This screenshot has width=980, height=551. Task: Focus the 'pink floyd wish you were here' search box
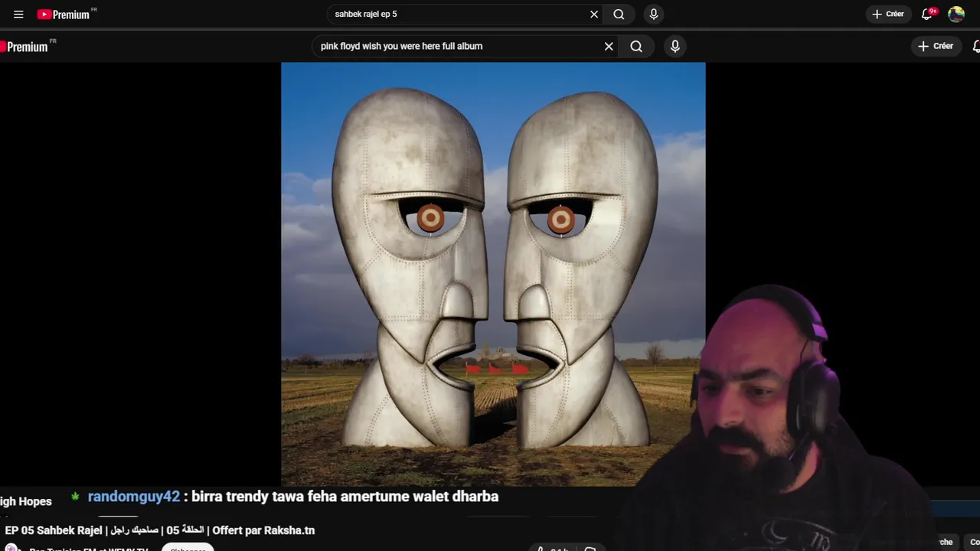pyautogui.click(x=459, y=46)
